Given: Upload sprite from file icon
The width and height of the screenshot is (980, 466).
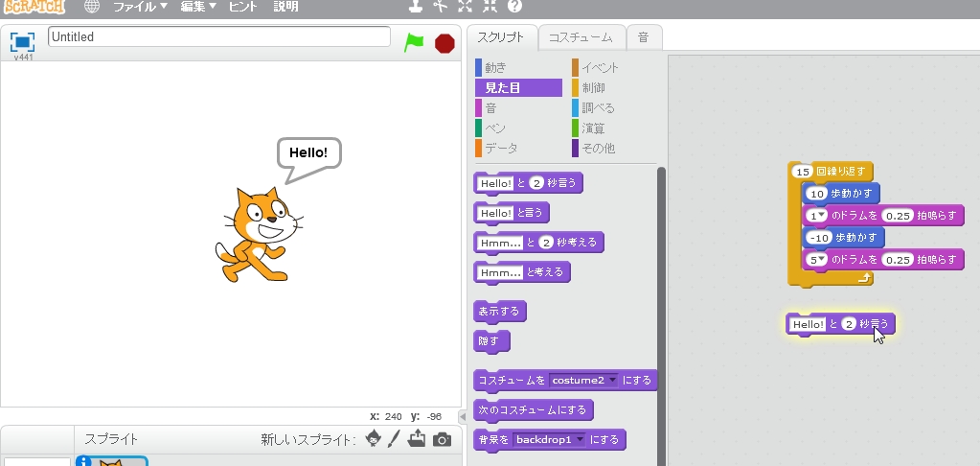Looking at the screenshot, I should 417,438.
